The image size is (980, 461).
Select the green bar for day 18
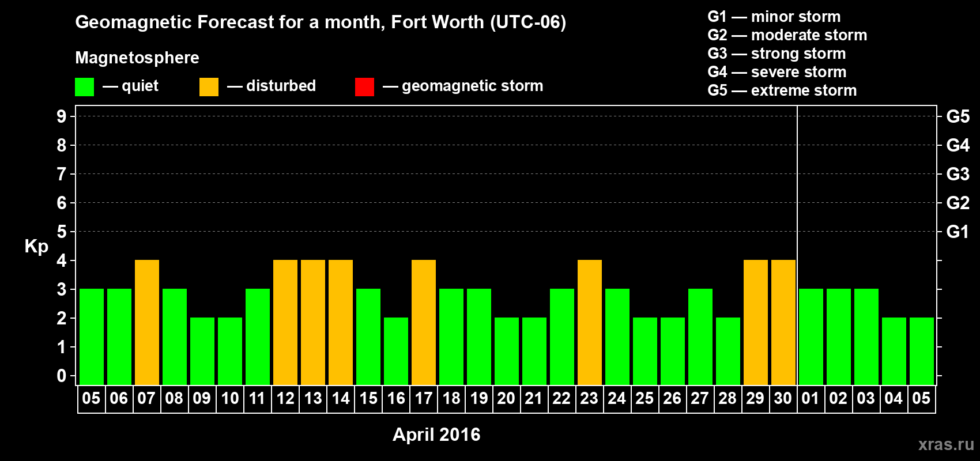(x=451, y=337)
